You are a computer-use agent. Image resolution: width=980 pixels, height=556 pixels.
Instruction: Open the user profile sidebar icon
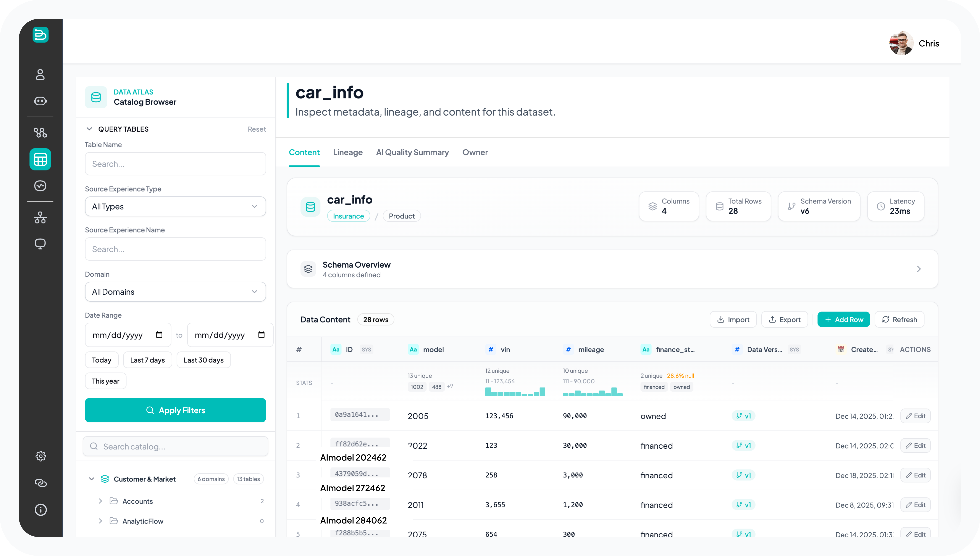coord(40,74)
